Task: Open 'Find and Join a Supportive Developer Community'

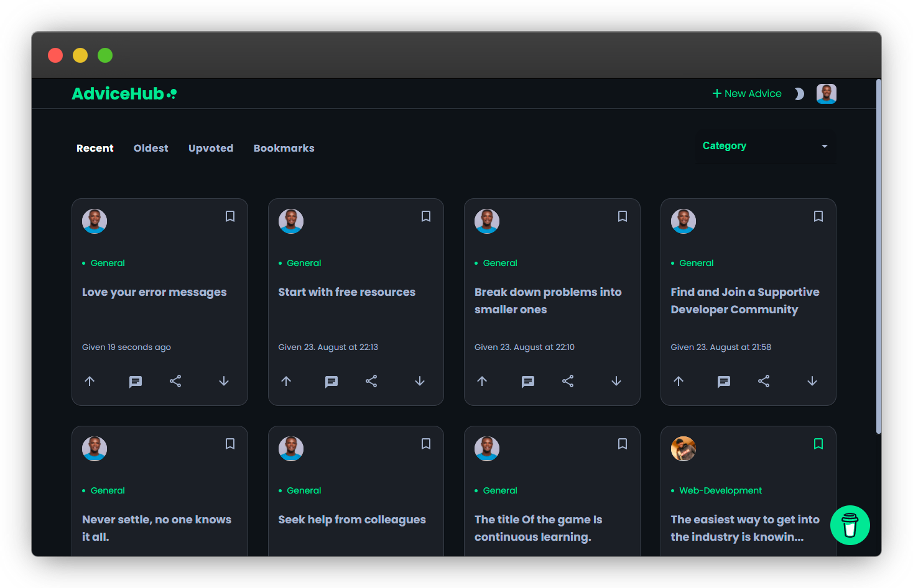Action: pos(745,301)
